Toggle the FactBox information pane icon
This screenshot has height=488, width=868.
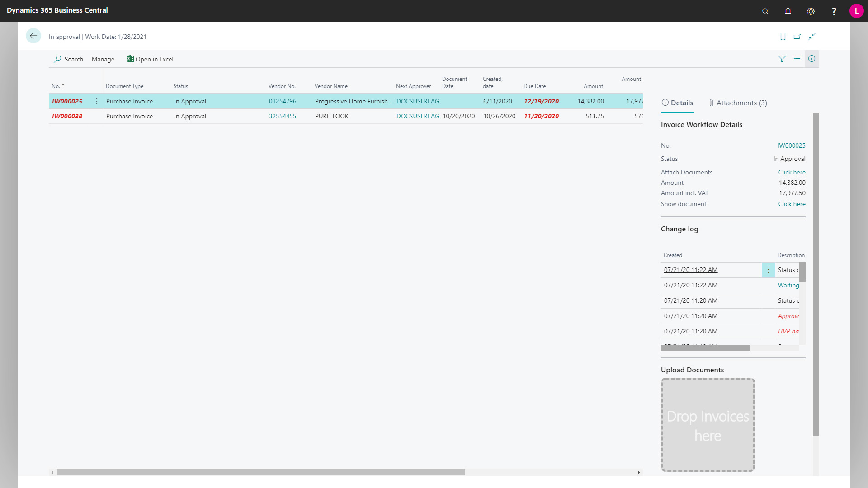pyautogui.click(x=811, y=59)
